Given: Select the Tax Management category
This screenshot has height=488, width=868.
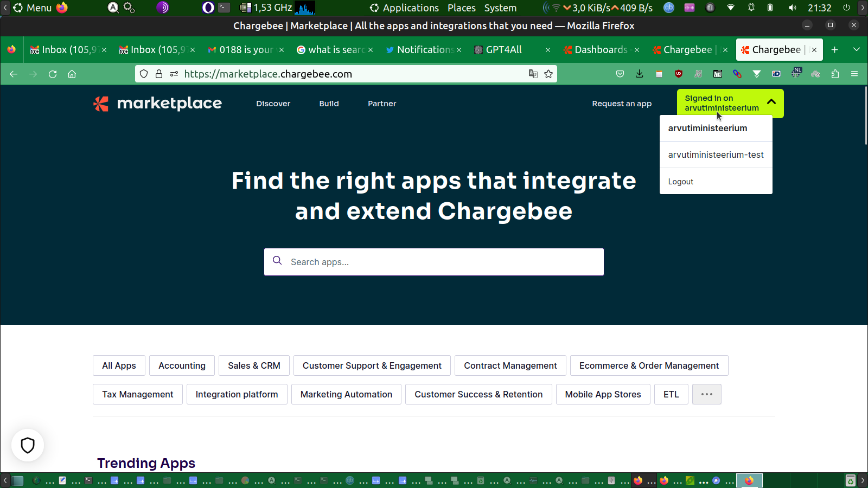Looking at the screenshot, I should (x=138, y=394).
